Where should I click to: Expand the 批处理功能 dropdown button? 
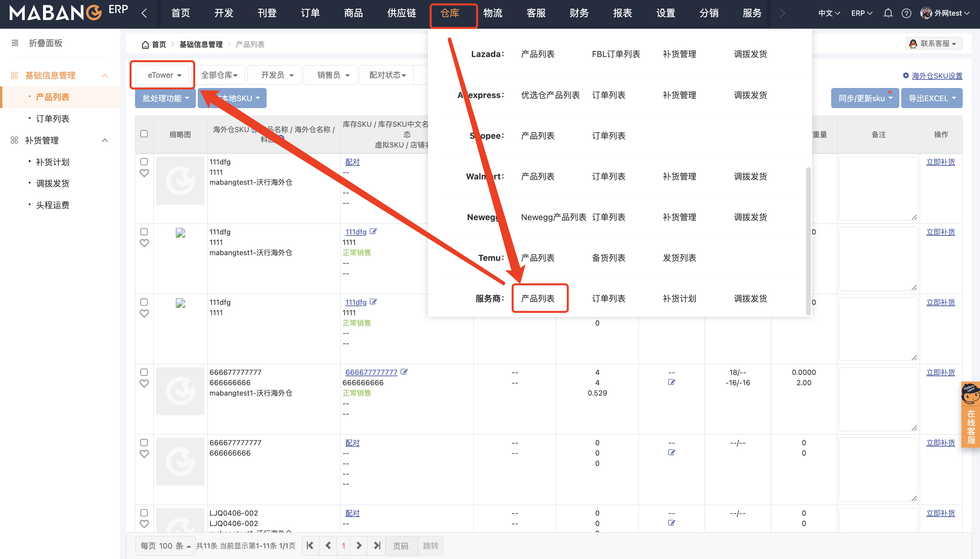[165, 98]
